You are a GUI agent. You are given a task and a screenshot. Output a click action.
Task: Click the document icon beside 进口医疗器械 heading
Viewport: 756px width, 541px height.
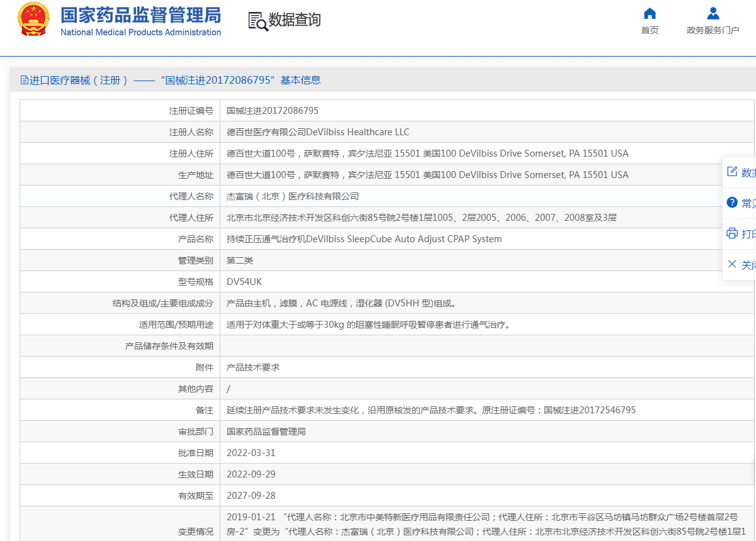point(25,80)
